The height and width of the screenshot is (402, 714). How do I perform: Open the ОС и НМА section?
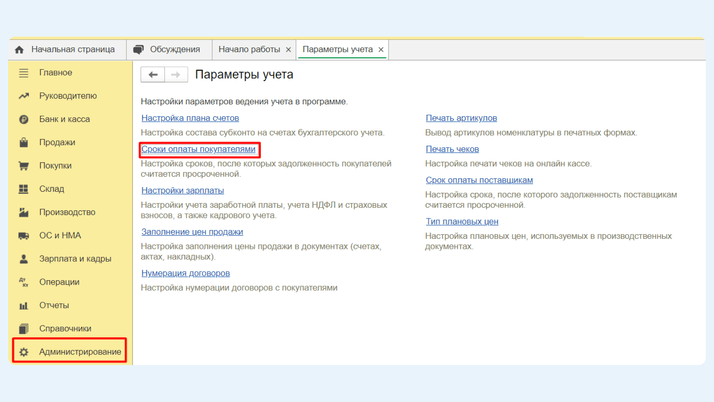pos(70,235)
